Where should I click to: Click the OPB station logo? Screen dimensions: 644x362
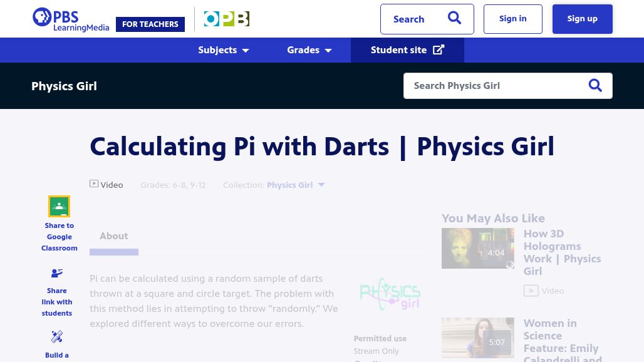226,19
